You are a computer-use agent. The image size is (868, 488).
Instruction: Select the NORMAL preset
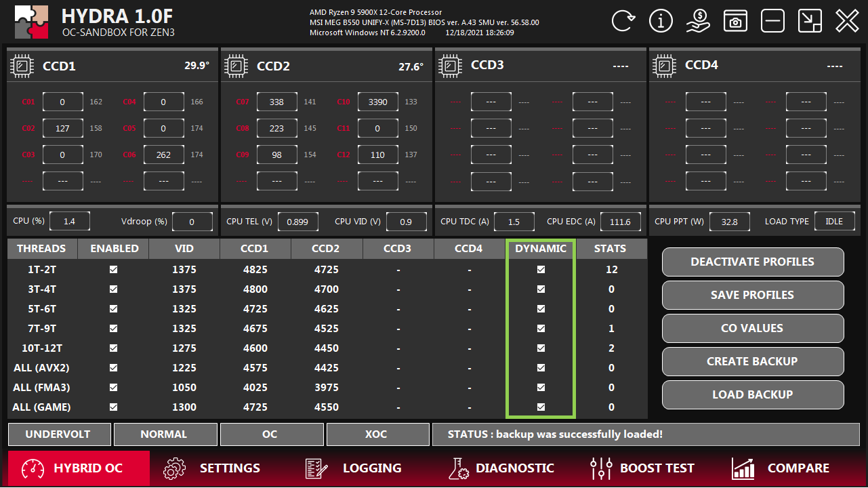click(164, 434)
